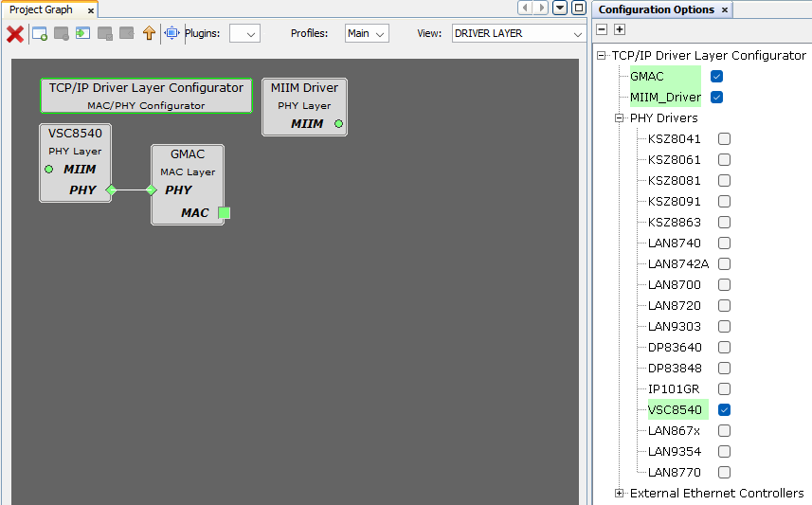
Task: Click the DP83640 tree label
Action: (x=675, y=347)
